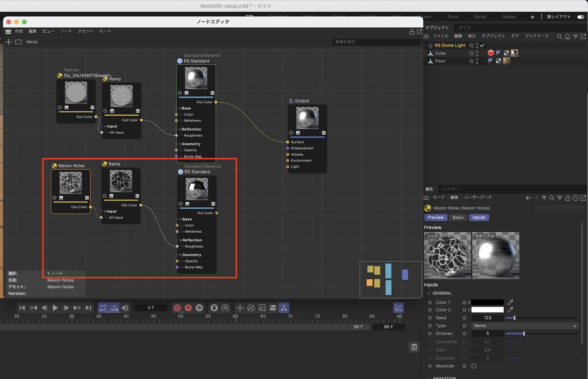Click the play forward button
The height and width of the screenshot is (379, 588).
pyautogui.click(x=55, y=308)
